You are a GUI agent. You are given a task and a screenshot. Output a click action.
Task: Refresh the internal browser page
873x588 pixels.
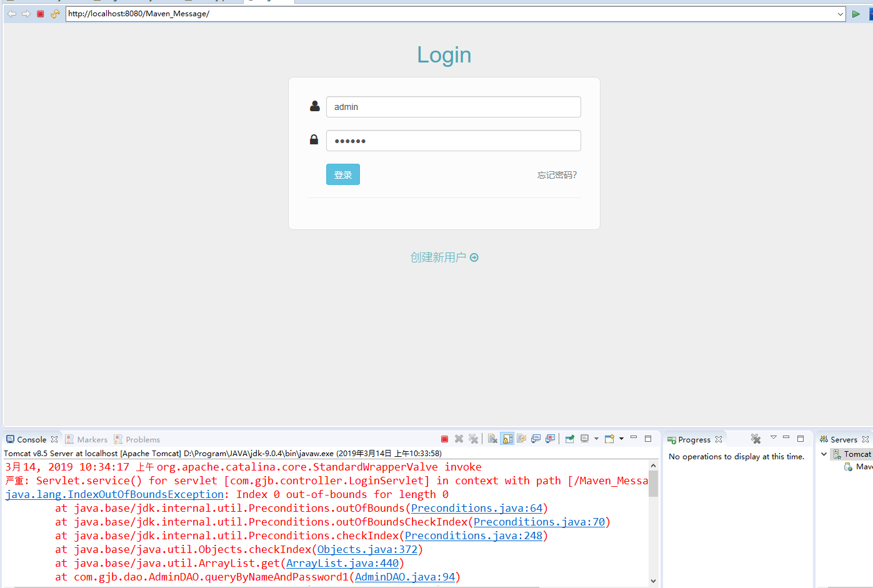point(55,14)
